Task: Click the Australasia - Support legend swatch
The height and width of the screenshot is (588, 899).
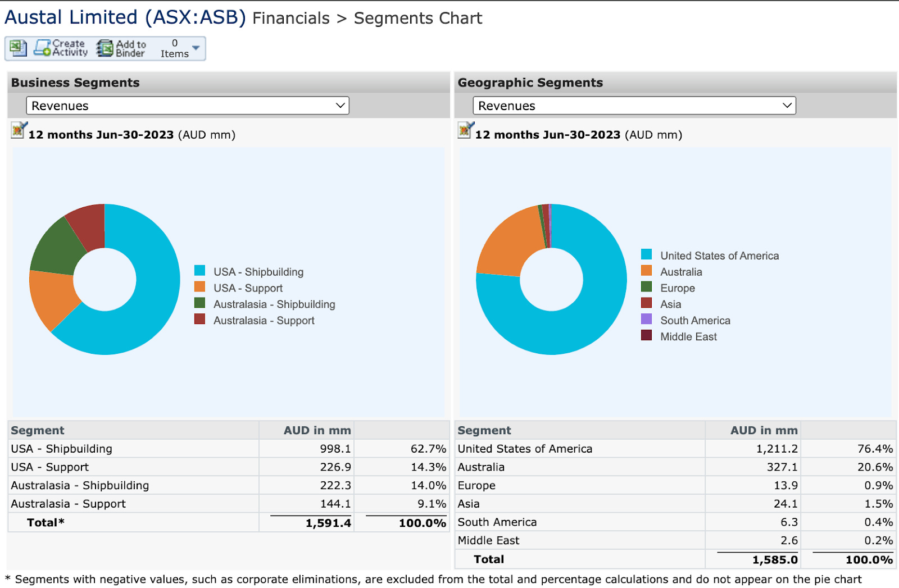Action: pyautogui.click(x=199, y=319)
